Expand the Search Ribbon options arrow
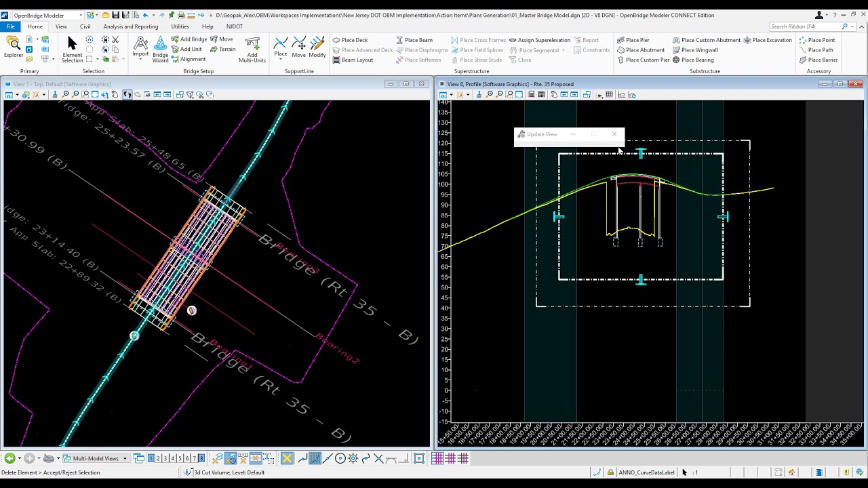This screenshot has height=488, width=868. tap(853, 26)
